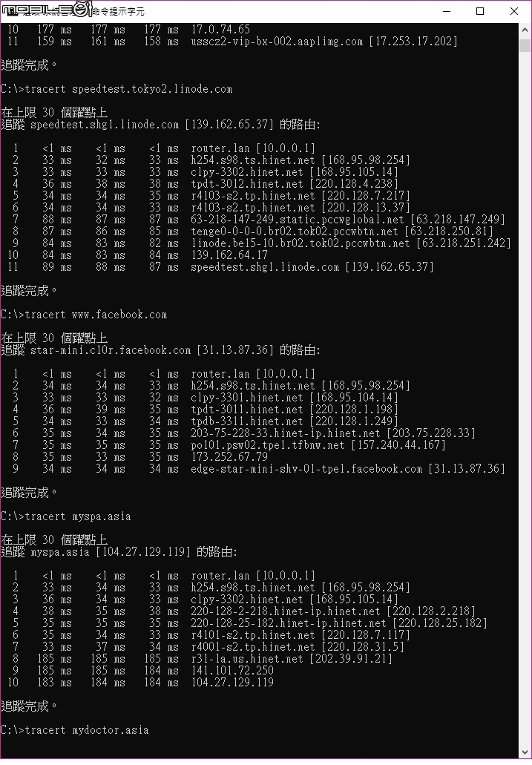Screen dimensions: 532x765
Task: Click the linode.be15-10.br02.tok02.pccwbtn.net hop
Action: click(x=301, y=243)
